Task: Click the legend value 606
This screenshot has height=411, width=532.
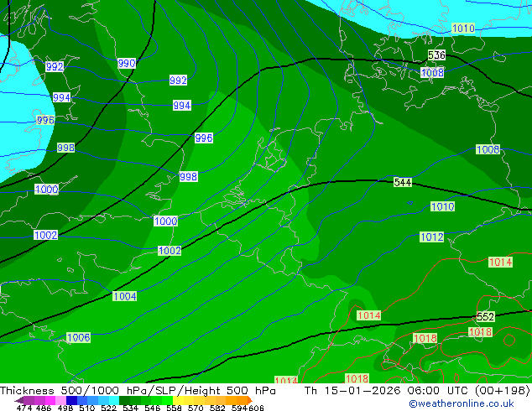Action: [x=256, y=408]
